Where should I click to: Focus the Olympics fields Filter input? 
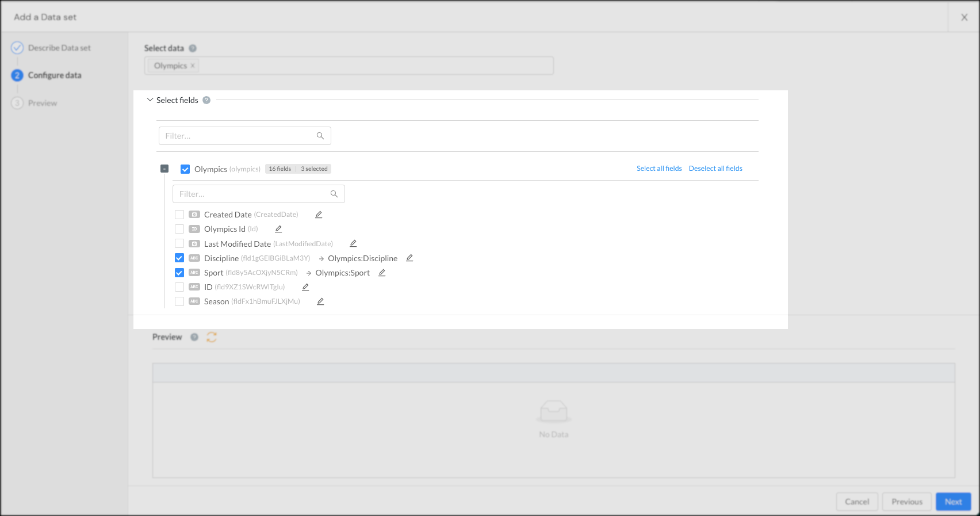[259, 194]
